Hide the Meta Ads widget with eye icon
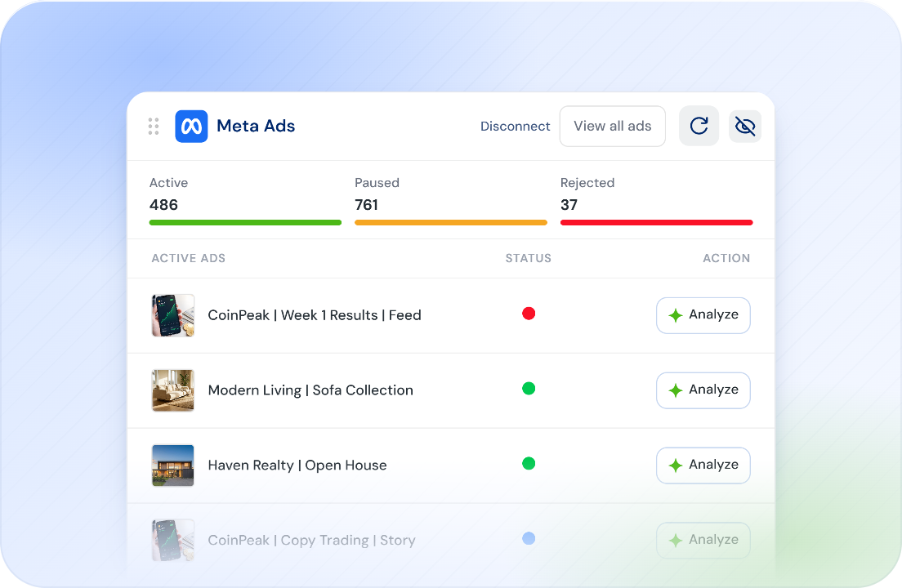Screen dimensions: 902x588 (745, 127)
